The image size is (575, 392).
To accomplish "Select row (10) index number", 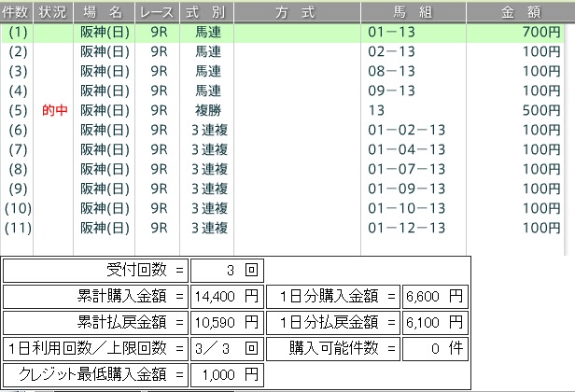I will point(18,209).
